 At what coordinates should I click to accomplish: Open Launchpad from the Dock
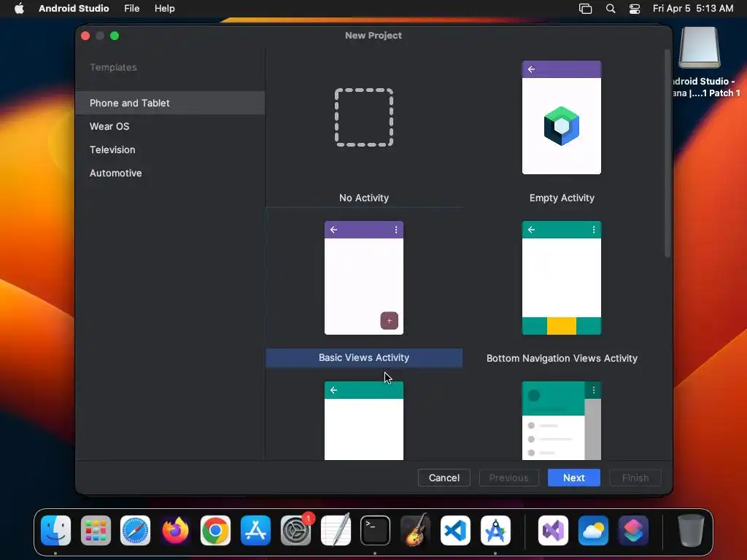click(96, 531)
